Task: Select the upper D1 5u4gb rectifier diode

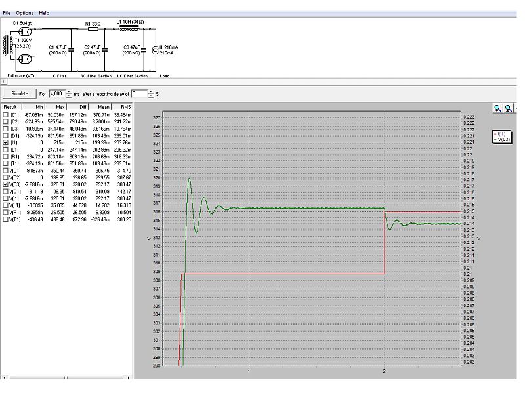Action: [24, 31]
